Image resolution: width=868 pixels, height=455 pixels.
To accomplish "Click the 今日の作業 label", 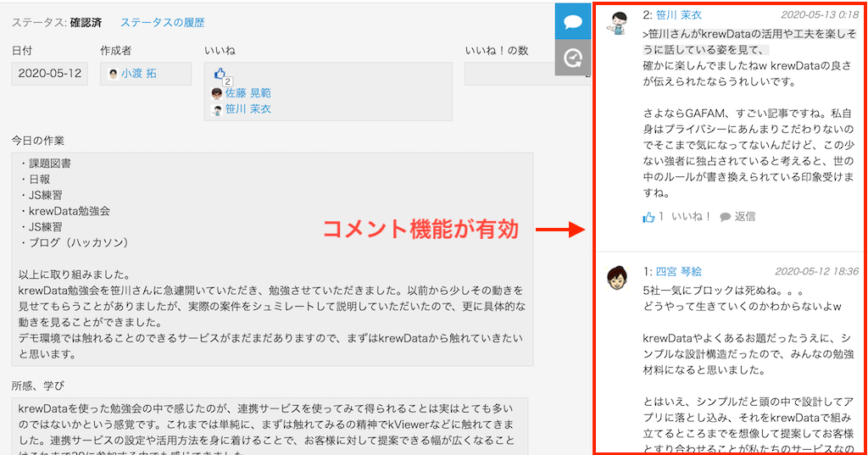I will 37,141.
